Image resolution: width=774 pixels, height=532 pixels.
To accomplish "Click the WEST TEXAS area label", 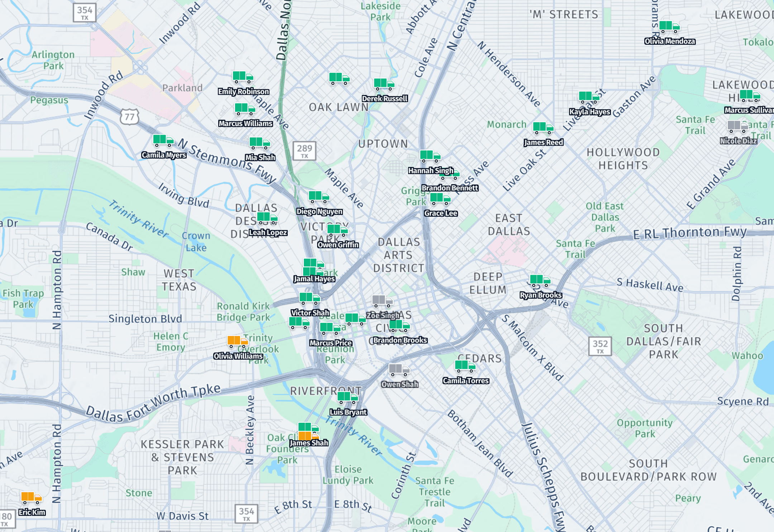I will point(179,280).
